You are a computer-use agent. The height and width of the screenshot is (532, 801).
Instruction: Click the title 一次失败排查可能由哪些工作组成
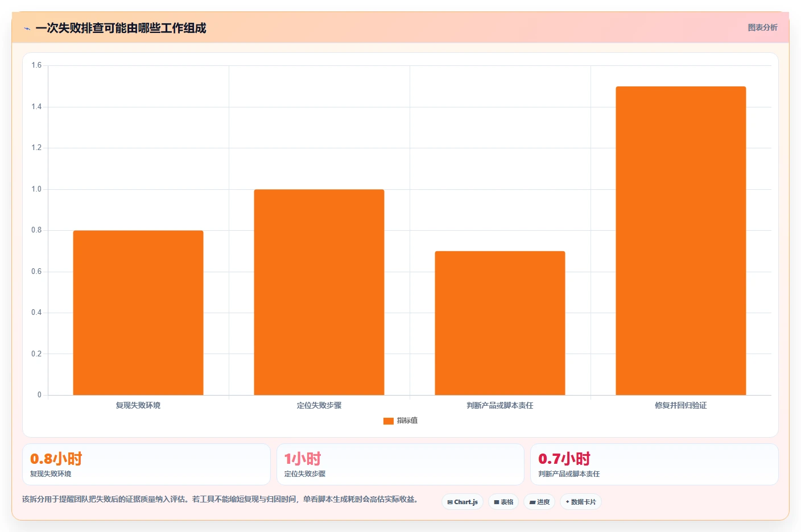pos(121,28)
